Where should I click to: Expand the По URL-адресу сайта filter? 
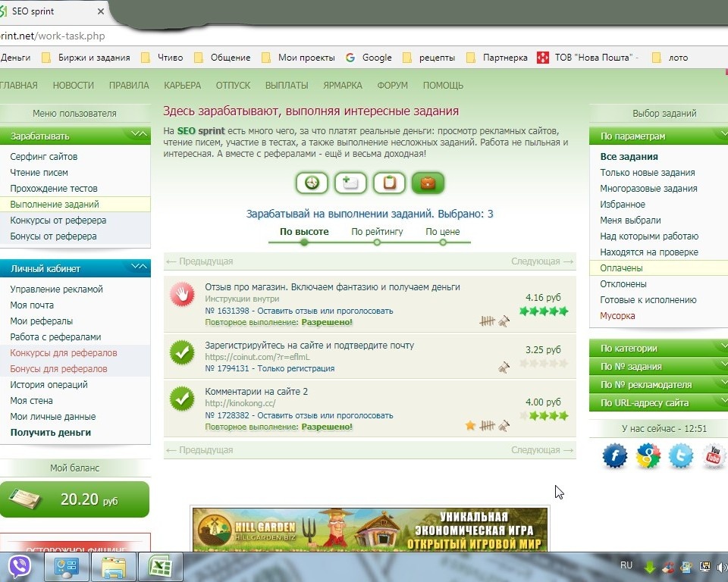659,402
